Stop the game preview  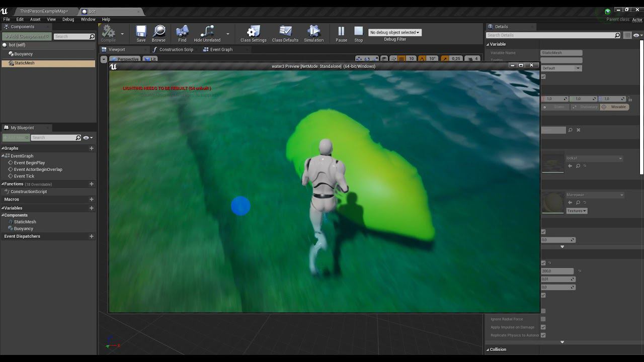(x=358, y=34)
